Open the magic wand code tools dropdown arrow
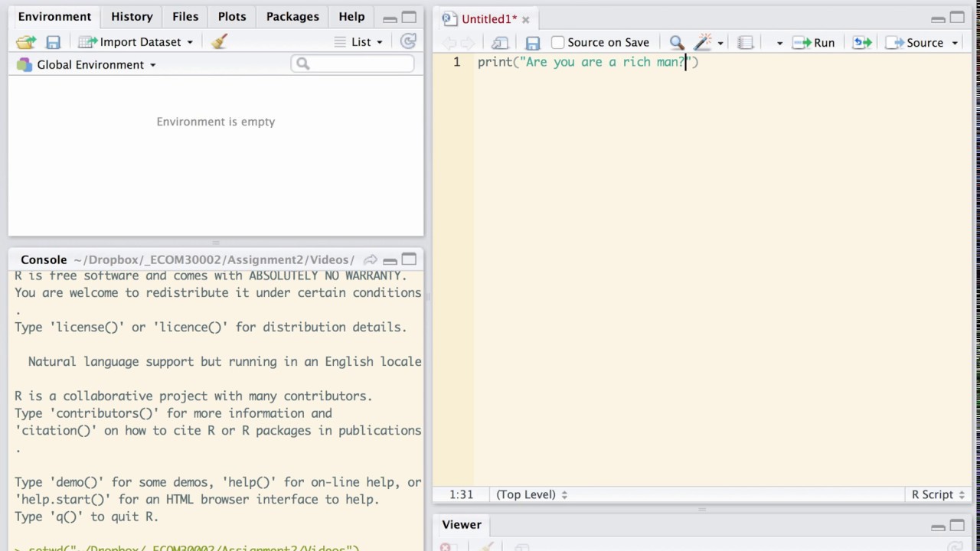This screenshot has width=980, height=551. coord(720,44)
